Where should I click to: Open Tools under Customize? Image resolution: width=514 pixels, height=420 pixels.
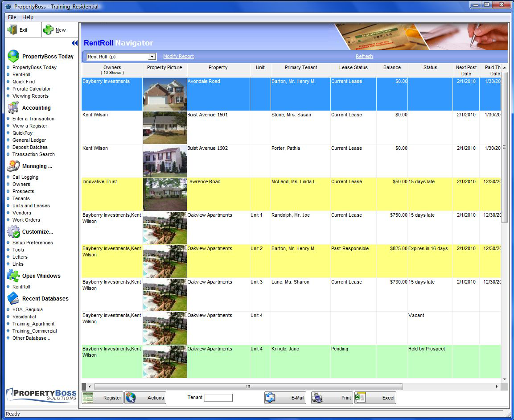point(18,250)
